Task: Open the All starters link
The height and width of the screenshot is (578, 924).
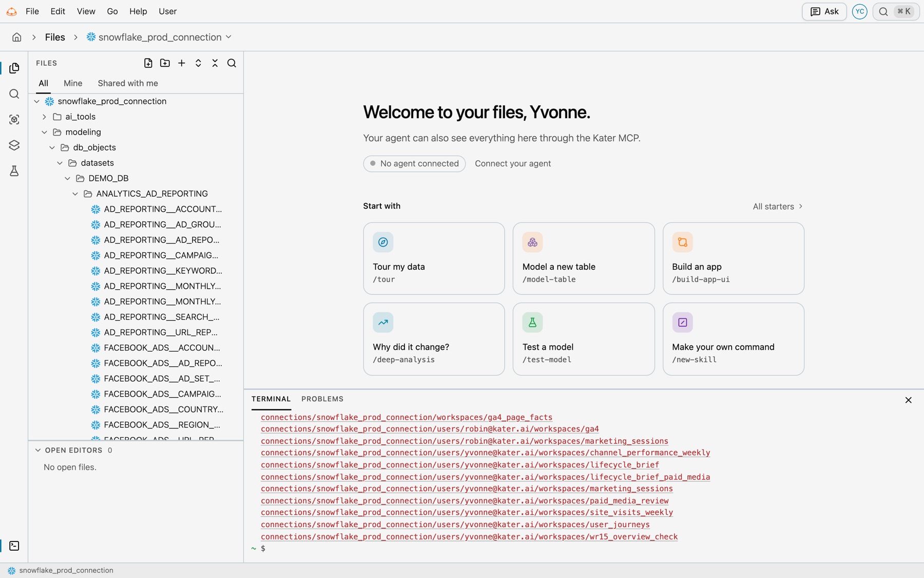Action: [778, 206]
